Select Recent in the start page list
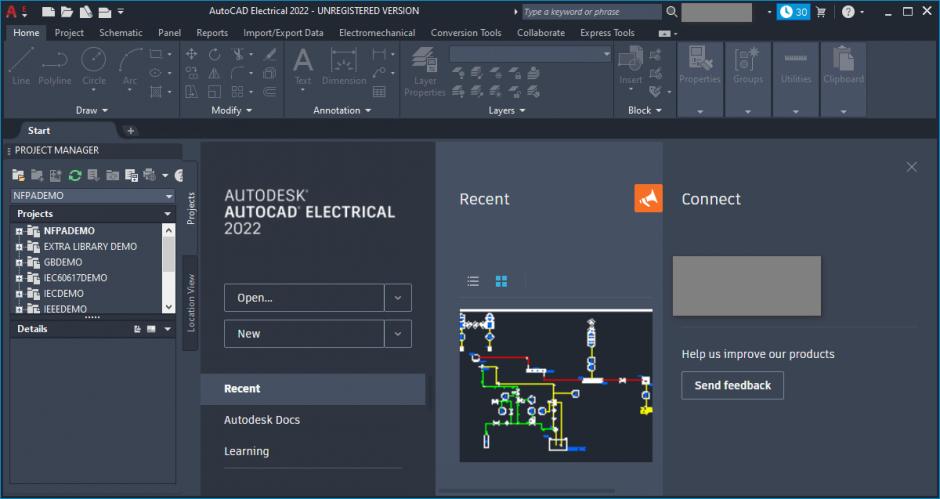 click(x=313, y=389)
